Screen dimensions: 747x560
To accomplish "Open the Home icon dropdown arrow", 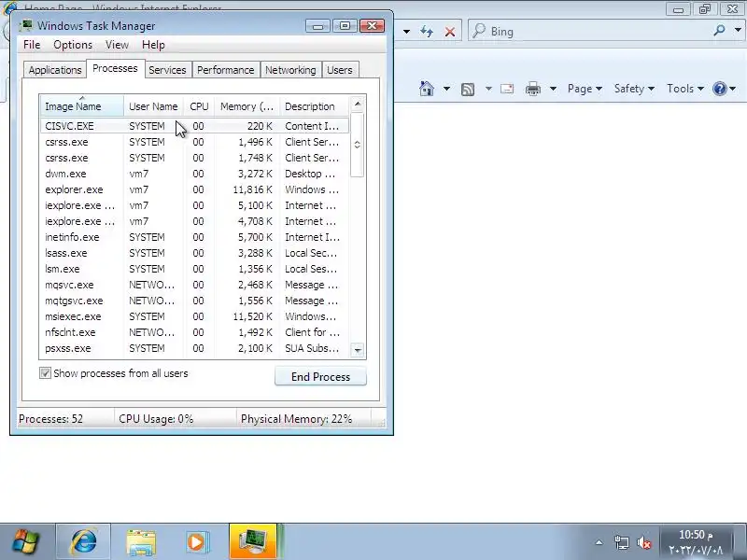I will pyautogui.click(x=446, y=89).
